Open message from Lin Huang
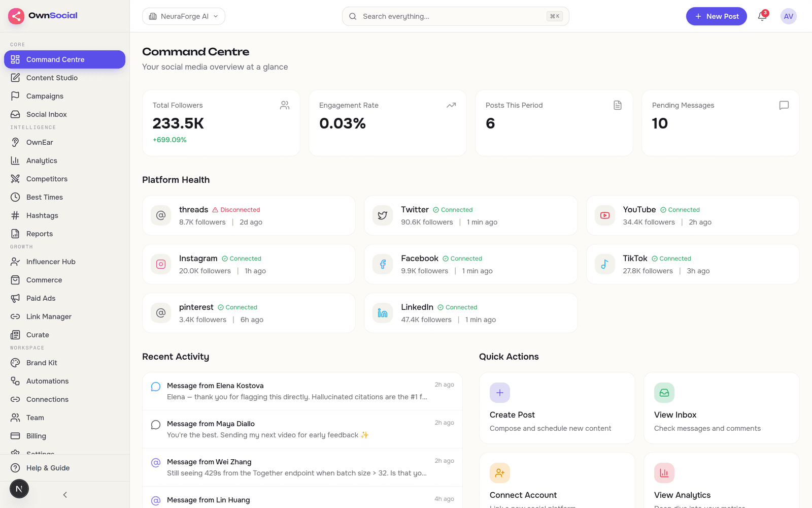Screen dimensions: 812x508 [x=302, y=498]
